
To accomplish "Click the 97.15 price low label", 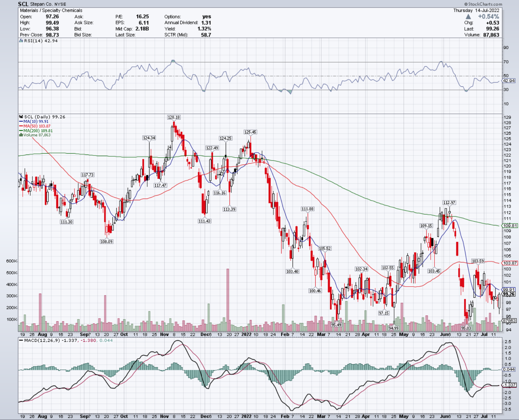I will click(x=384, y=313).
